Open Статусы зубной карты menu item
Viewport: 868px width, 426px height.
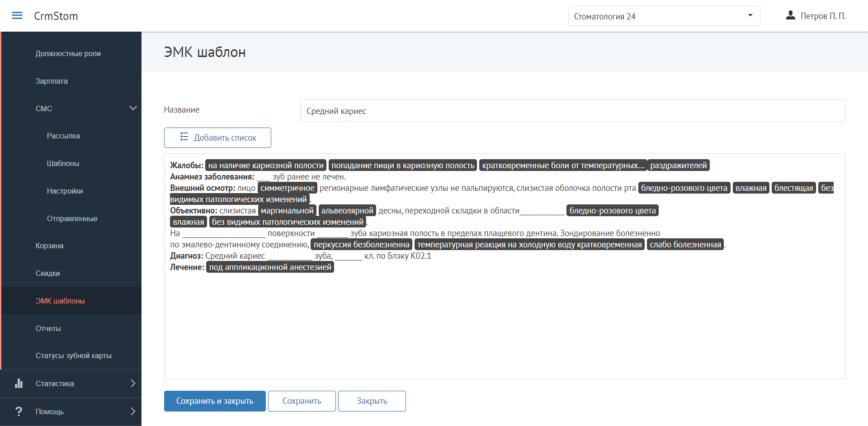(73, 355)
